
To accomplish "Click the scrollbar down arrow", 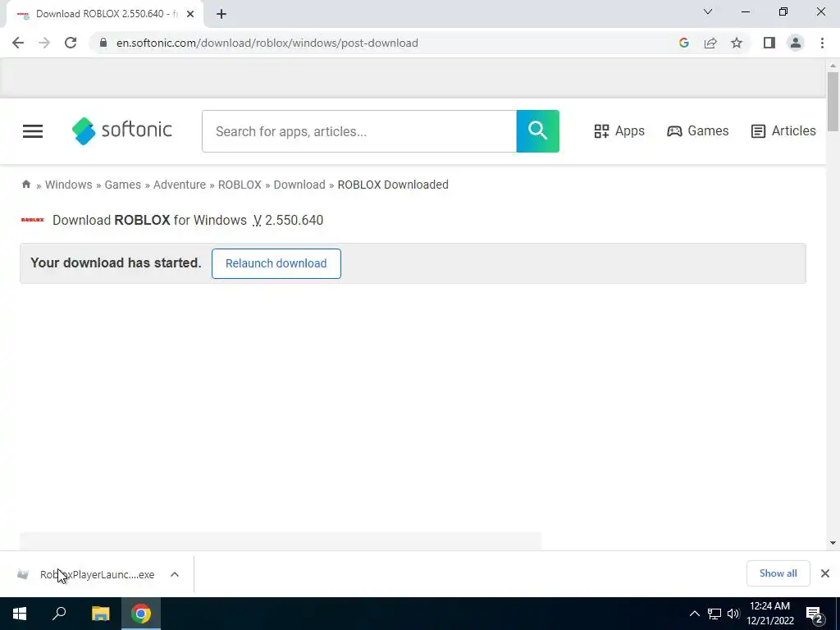I will coord(833,543).
